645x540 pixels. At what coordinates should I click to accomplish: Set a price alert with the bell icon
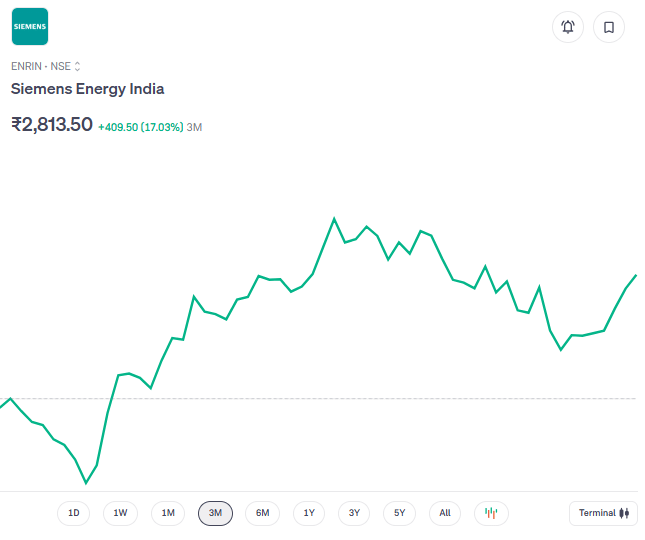tap(568, 27)
